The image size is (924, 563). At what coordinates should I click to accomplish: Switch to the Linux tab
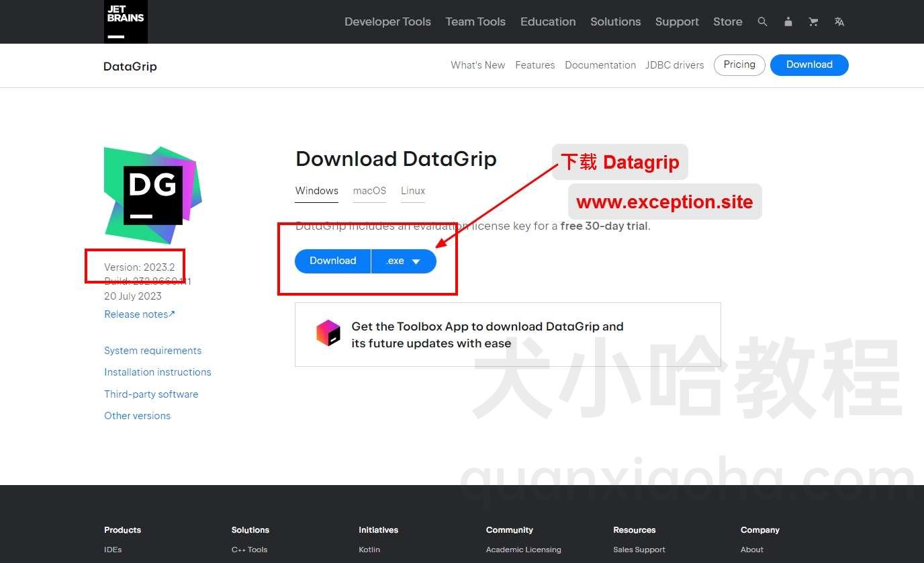(413, 191)
